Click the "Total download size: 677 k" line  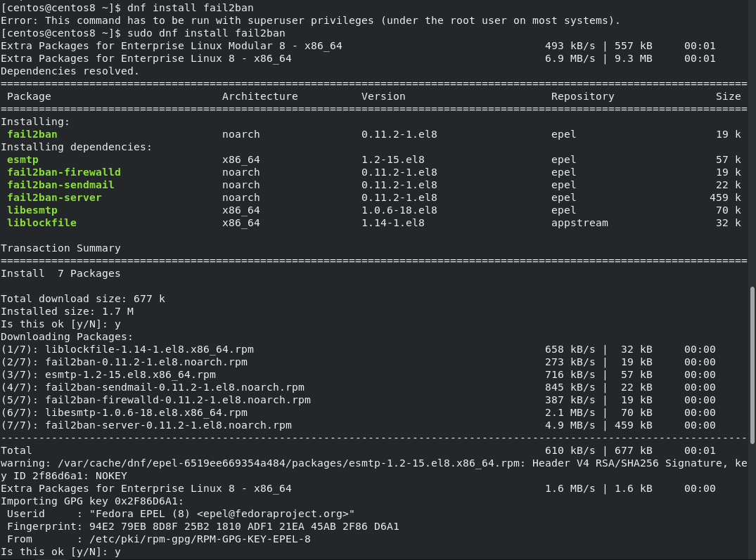click(83, 299)
